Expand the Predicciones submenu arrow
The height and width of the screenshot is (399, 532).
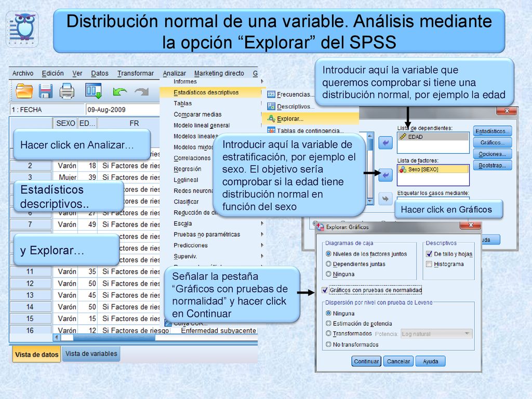[262, 245]
